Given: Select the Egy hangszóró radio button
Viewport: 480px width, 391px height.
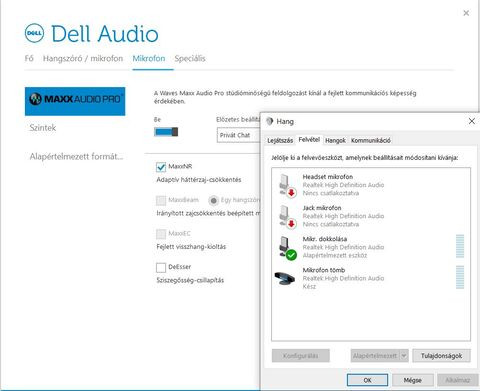Looking at the screenshot, I should coord(213,200).
